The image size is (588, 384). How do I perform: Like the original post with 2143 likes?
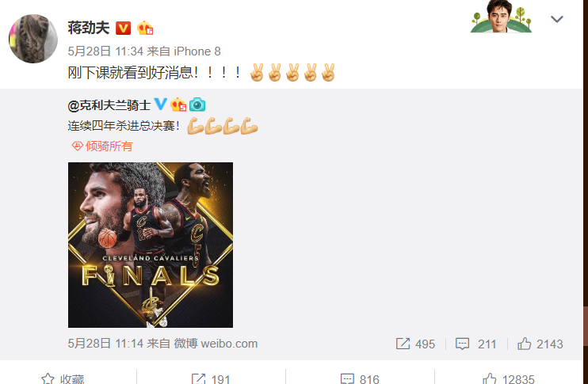pyautogui.click(x=540, y=344)
